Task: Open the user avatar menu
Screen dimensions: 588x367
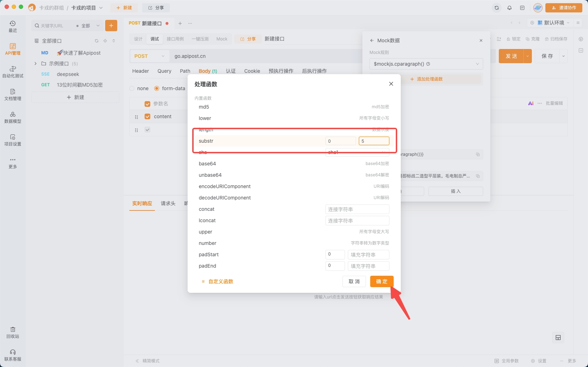Action: pos(538,8)
